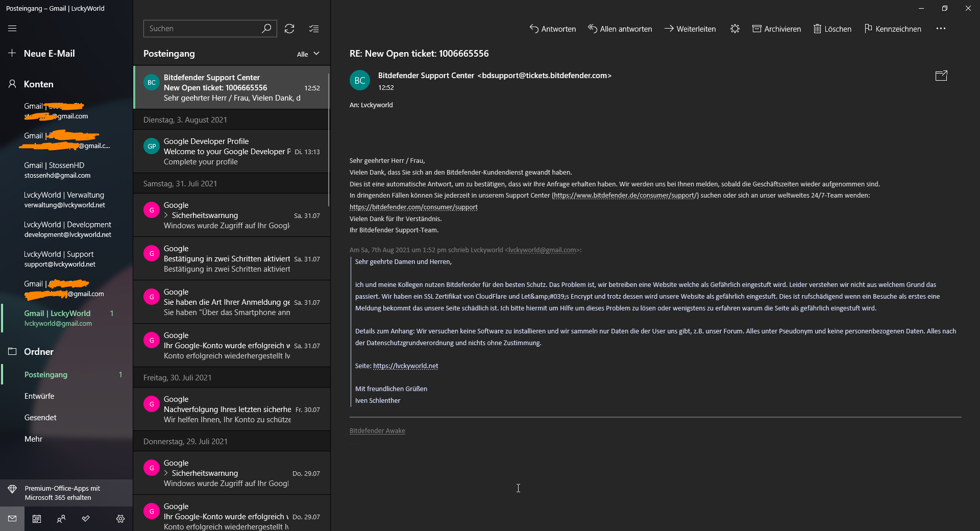
Task: Open the lvckyworld.net link in message
Action: tap(405, 366)
